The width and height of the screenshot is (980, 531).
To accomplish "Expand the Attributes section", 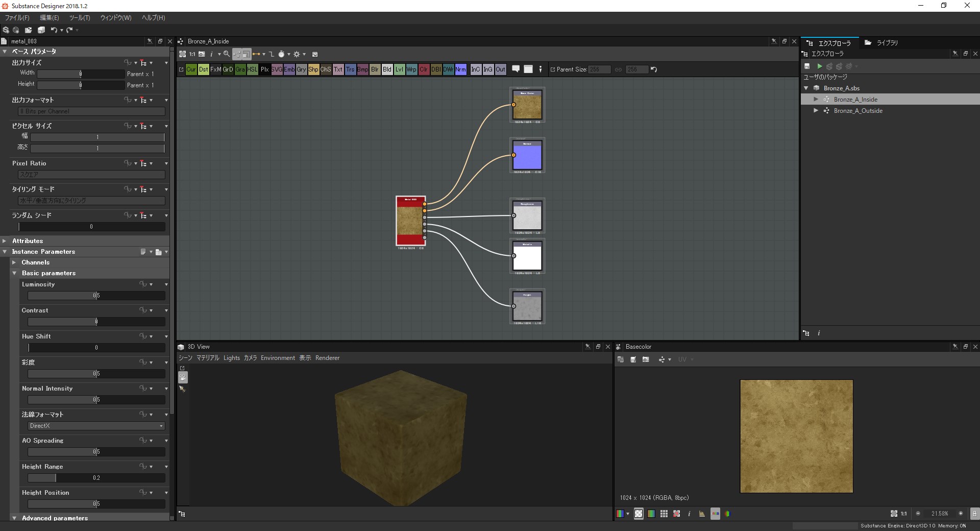I will coord(5,241).
